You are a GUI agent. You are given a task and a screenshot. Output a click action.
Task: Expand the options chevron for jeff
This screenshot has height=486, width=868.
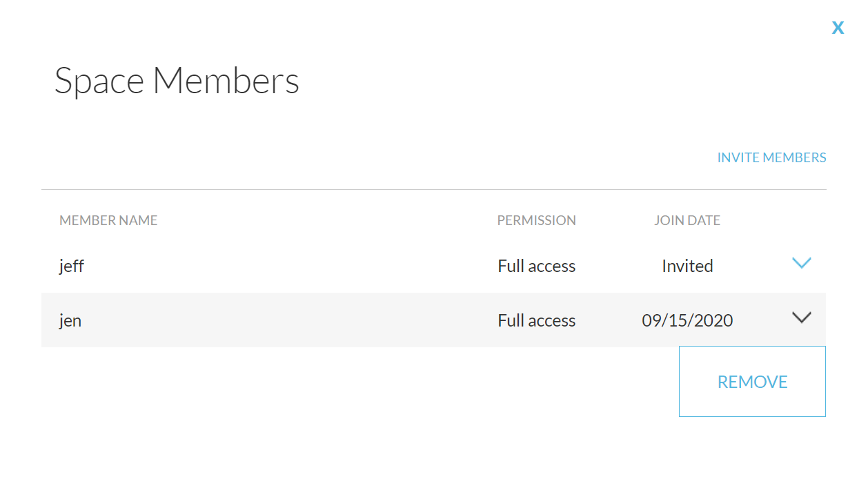801,263
